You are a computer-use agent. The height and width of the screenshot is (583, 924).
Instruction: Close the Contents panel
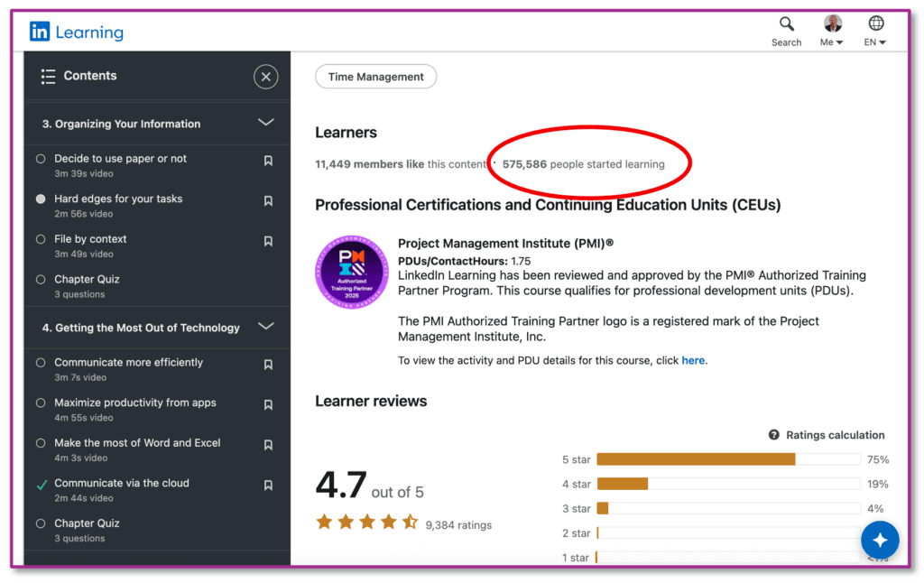(266, 77)
